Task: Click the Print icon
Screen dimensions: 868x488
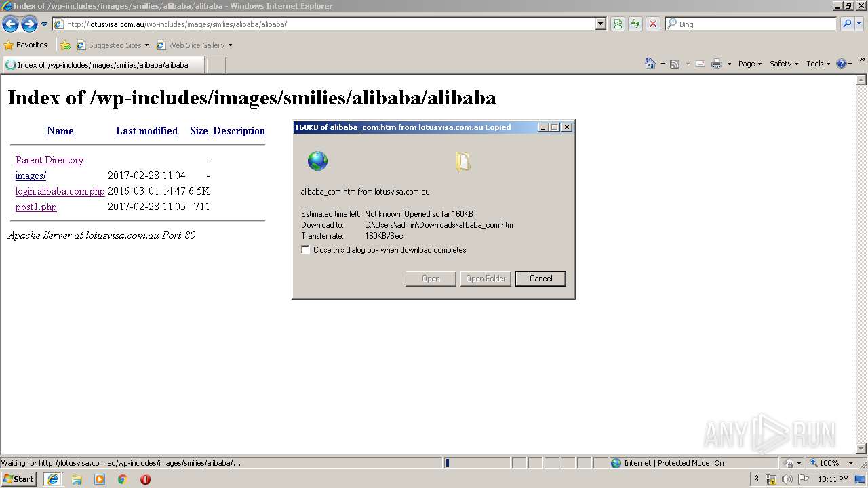Action: point(717,64)
